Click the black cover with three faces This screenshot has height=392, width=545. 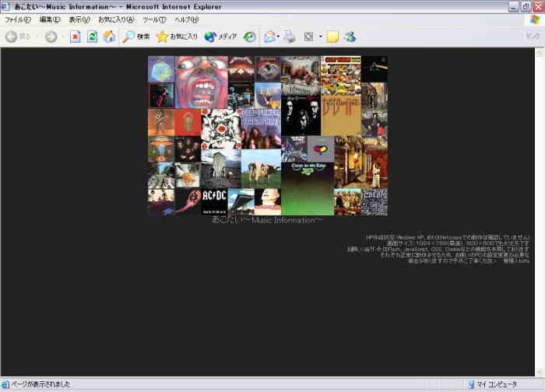(301, 116)
